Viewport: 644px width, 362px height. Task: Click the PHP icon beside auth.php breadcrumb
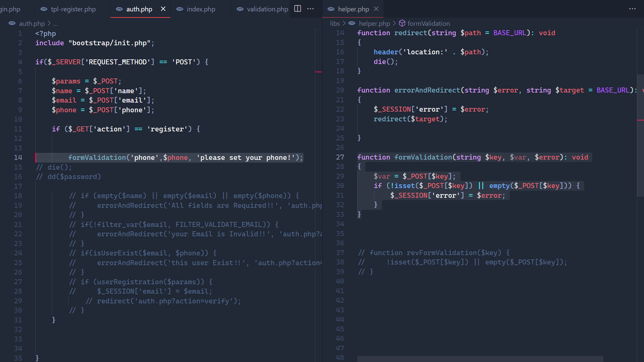(12, 23)
